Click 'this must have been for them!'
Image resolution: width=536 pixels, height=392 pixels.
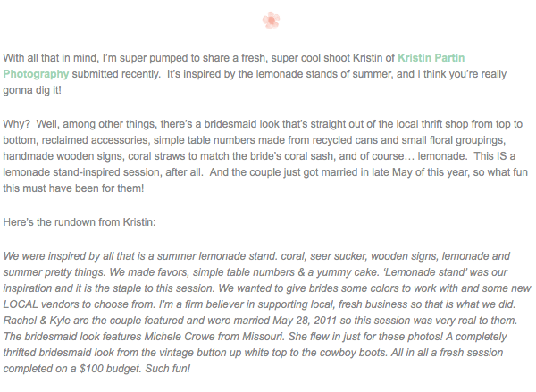click(73, 188)
